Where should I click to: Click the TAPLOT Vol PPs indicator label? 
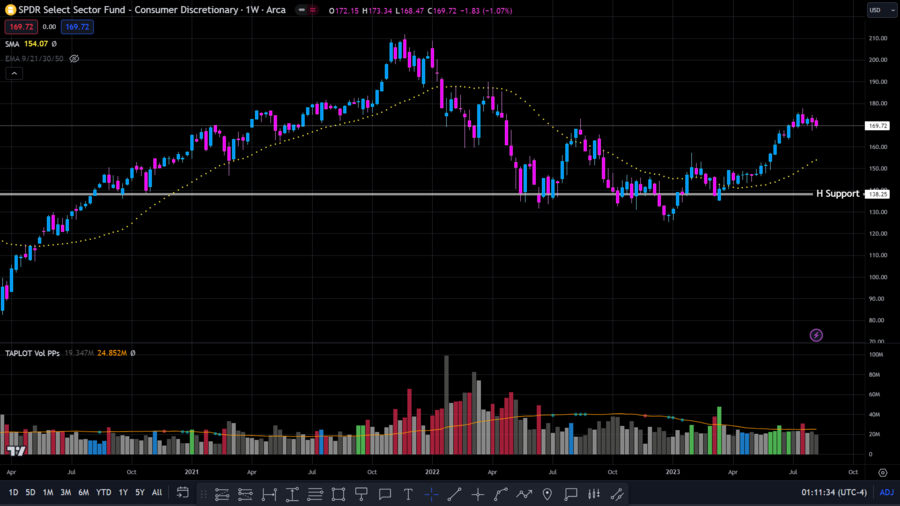point(32,353)
